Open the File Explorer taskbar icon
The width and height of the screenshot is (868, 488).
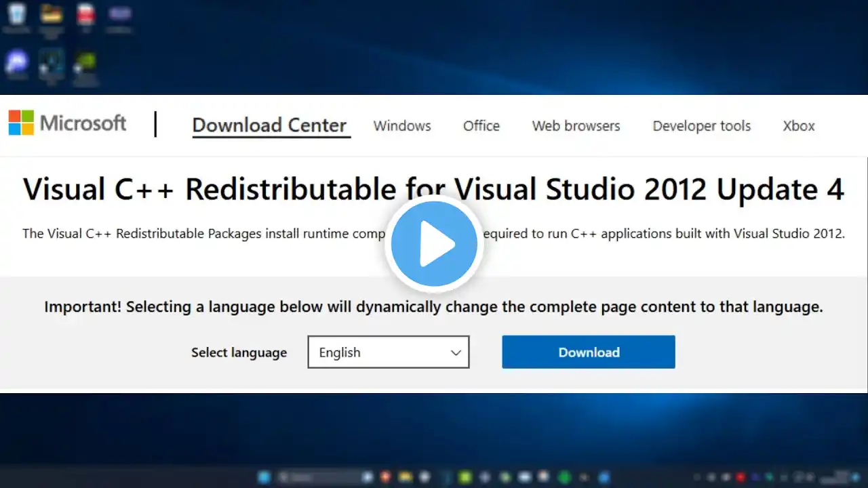(x=404, y=477)
